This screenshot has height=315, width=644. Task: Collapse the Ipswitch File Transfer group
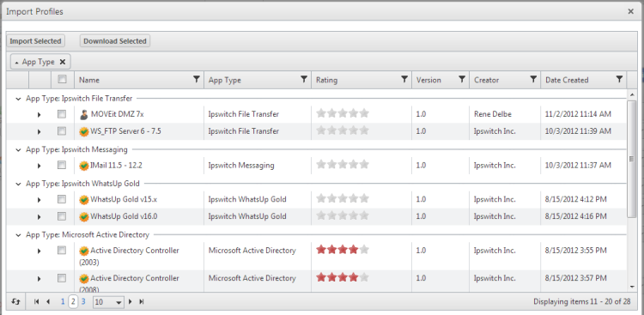point(18,99)
